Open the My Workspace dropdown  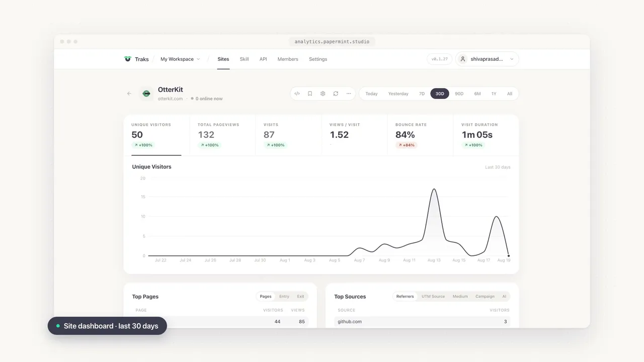coord(180,59)
